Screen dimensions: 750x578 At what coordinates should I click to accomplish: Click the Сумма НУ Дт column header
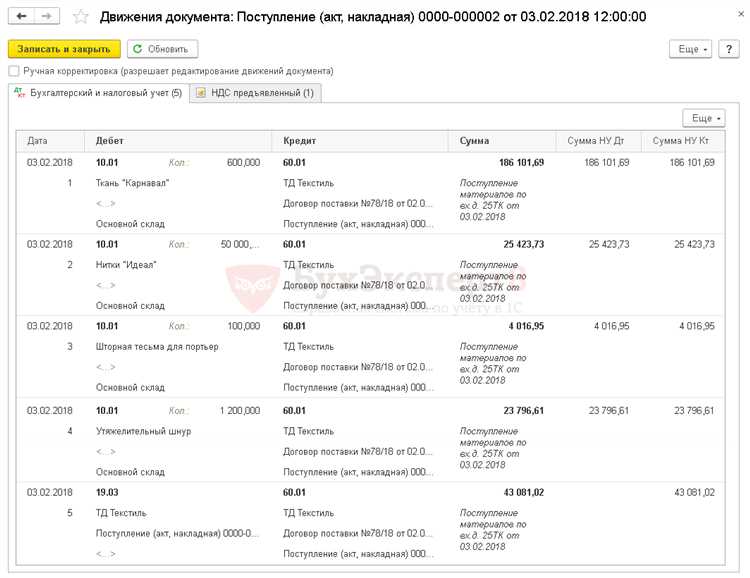click(x=596, y=141)
